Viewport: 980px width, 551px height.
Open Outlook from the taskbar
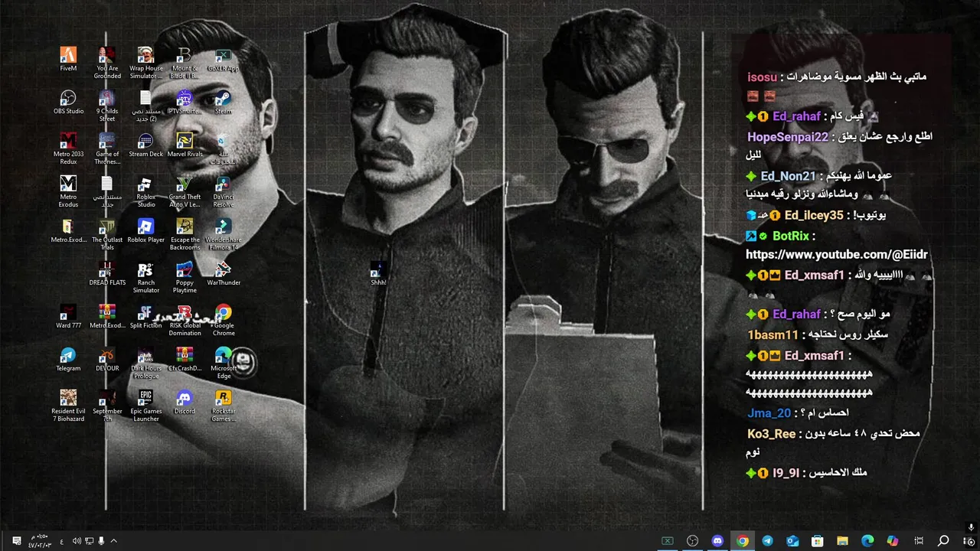coord(792,541)
